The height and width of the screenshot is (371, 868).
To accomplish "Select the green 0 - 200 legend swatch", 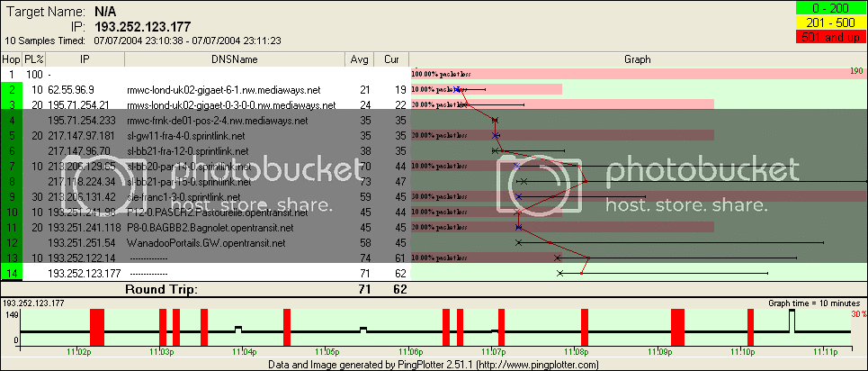I will coord(830,9).
